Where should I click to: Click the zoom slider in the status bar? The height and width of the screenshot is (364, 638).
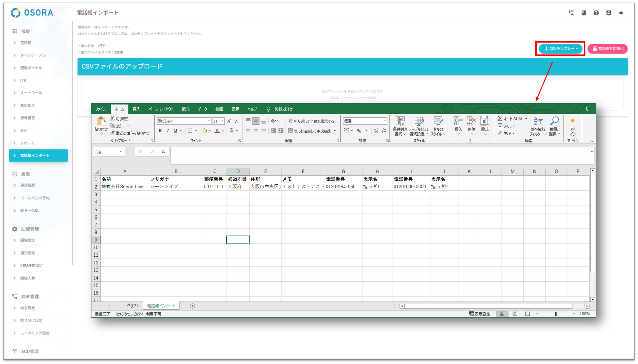click(556, 314)
